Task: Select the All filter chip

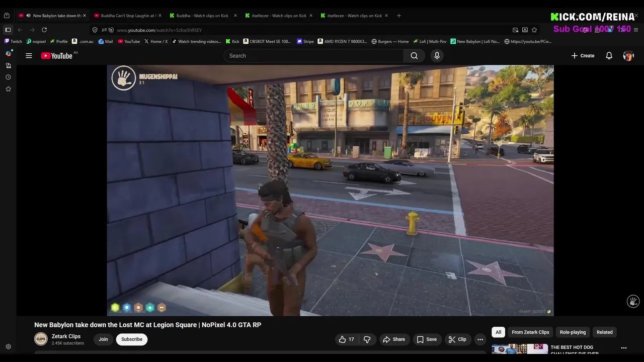Action: pyautogui.click(x=498, y=332)
